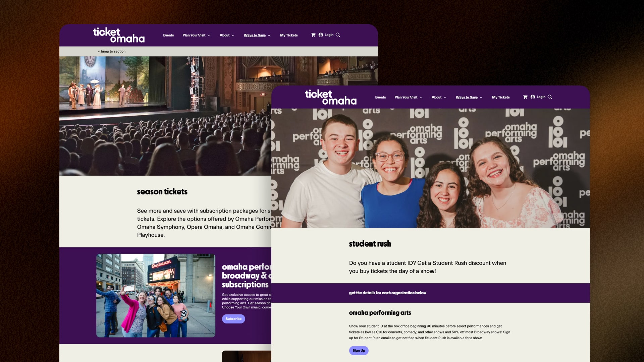
Task: Open My Tickets in the front window nav
Action: pos(501,97)
